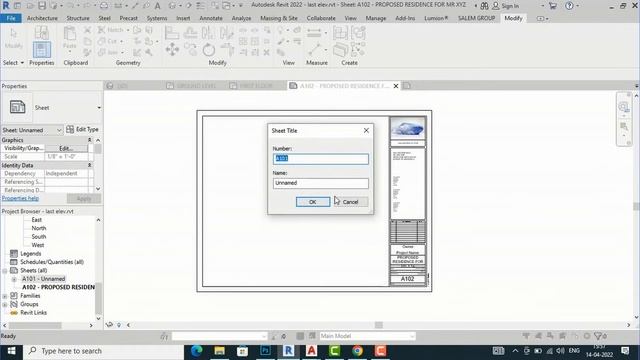Open AutoCAD from taskbar

point(311,351)
